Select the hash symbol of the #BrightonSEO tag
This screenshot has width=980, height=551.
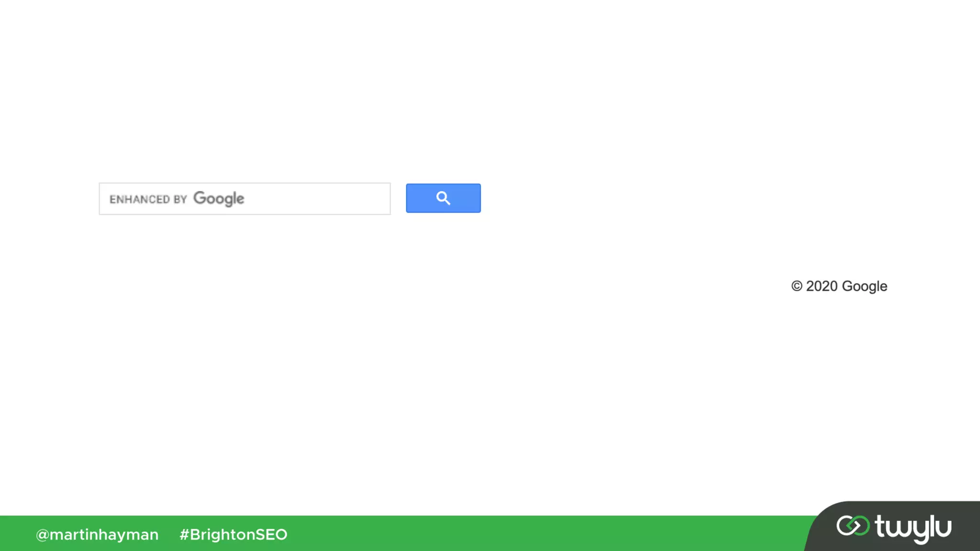[184, 534]
